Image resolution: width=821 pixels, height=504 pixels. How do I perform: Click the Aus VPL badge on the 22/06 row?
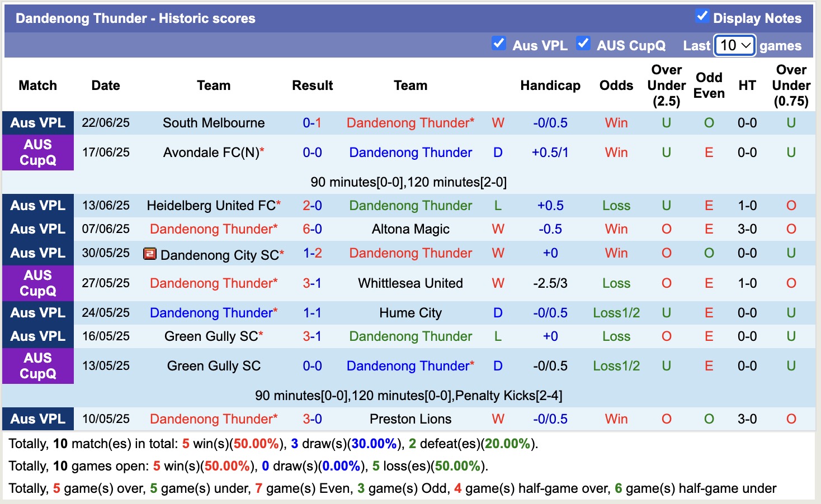click(37, 122)
